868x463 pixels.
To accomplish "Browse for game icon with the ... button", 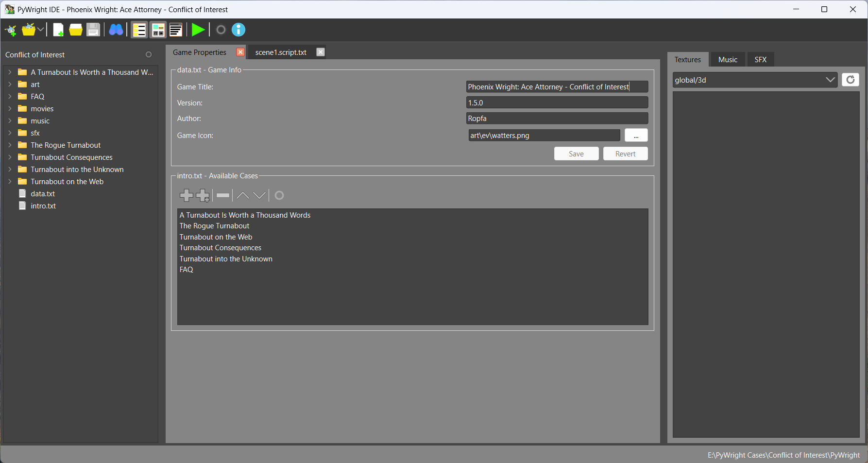I will [x=636, y=135].
